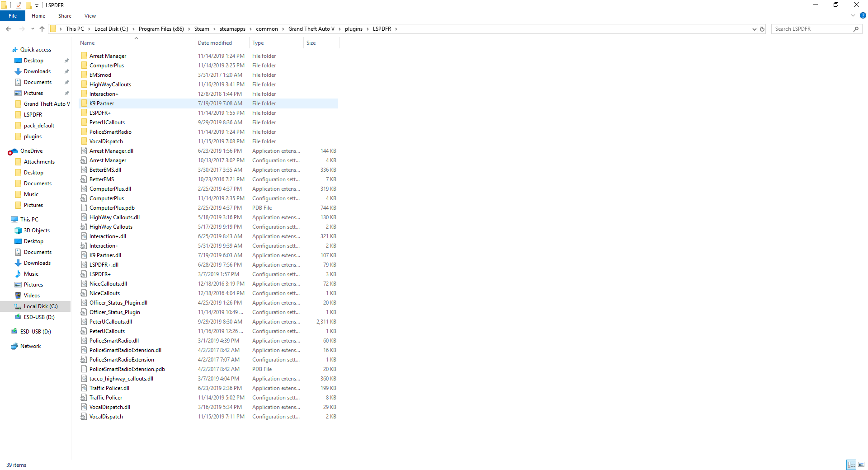Select the Traffic Policer.dll file
This screenshot has width=868, height=470.
pos(109,388)
